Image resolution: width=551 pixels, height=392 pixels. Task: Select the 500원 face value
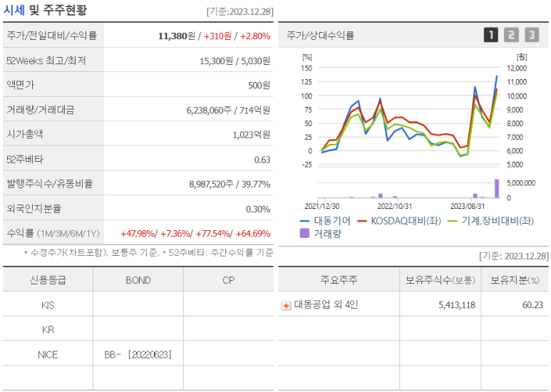click(259, 86)
